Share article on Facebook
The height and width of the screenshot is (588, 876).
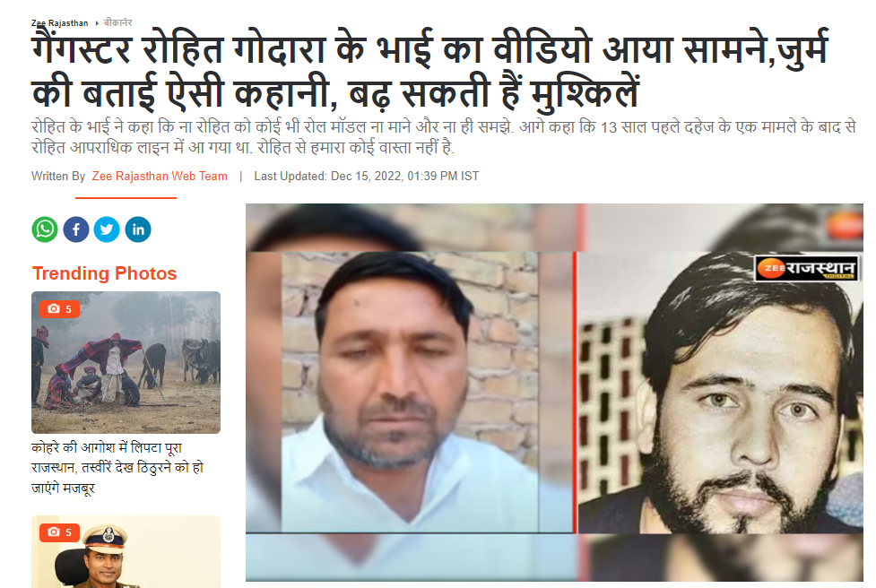(76, 229)
